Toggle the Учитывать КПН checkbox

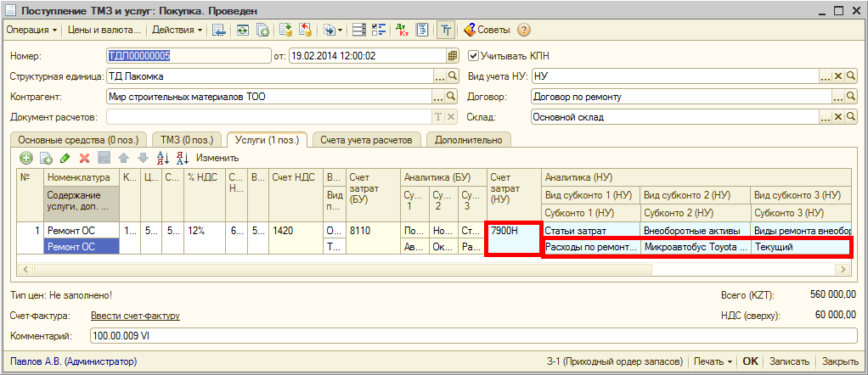(474, 56)
